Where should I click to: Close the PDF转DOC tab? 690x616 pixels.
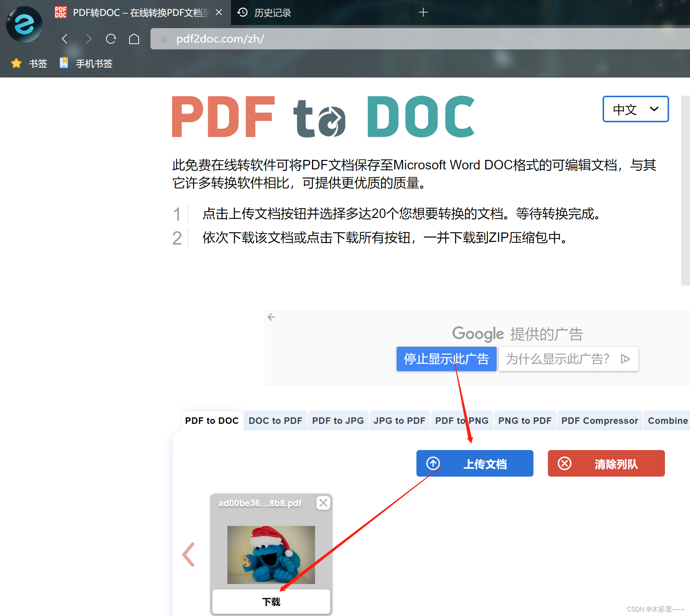(219, 13)
